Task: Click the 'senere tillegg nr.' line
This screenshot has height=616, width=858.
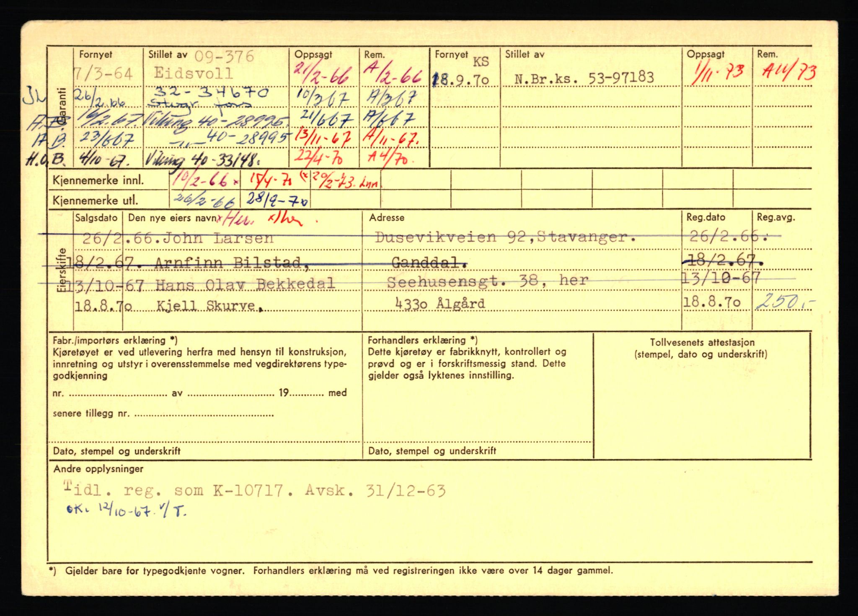Action: pyautogui.click(x=163, y=414)
